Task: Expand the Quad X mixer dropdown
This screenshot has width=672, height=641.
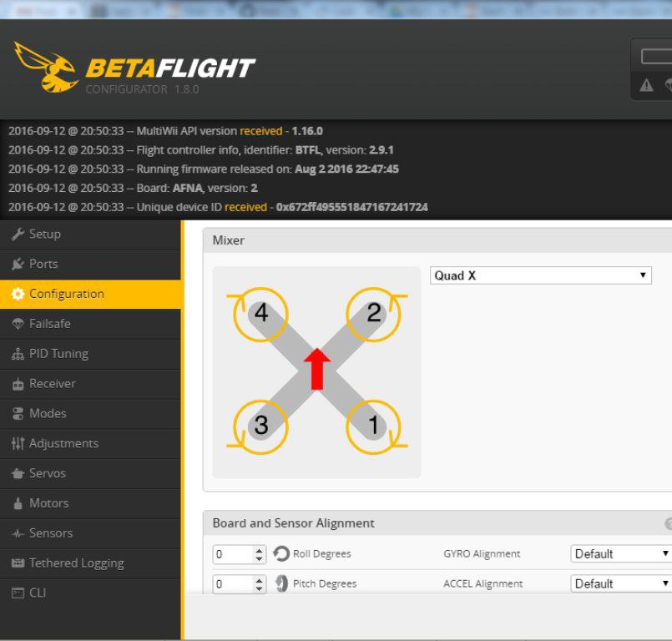Action: (540, 275)
